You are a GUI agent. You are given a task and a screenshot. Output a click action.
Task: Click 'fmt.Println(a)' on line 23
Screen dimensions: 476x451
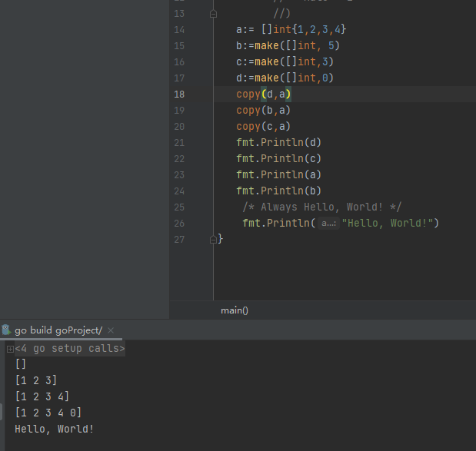pos(278,174)
